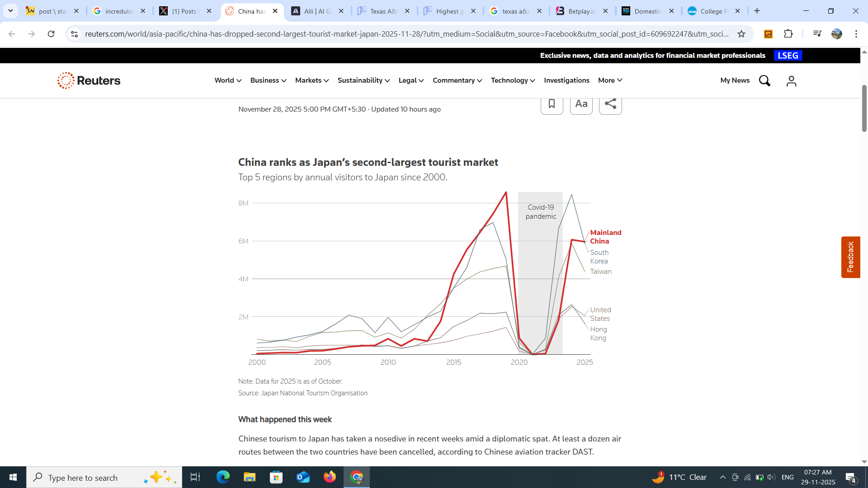Expand the More navigation menu
This screenshot has width=868, height=488.
pyautogui.click(x=610, y=80)
